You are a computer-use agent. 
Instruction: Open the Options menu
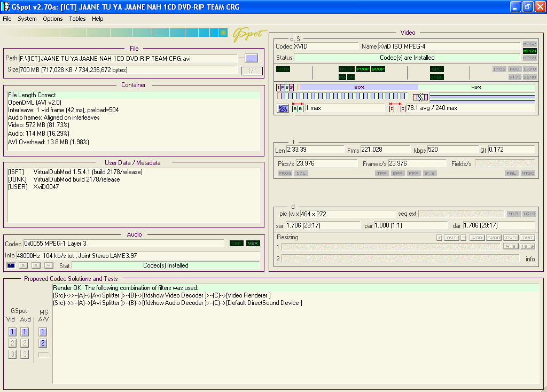click(53, 19)
